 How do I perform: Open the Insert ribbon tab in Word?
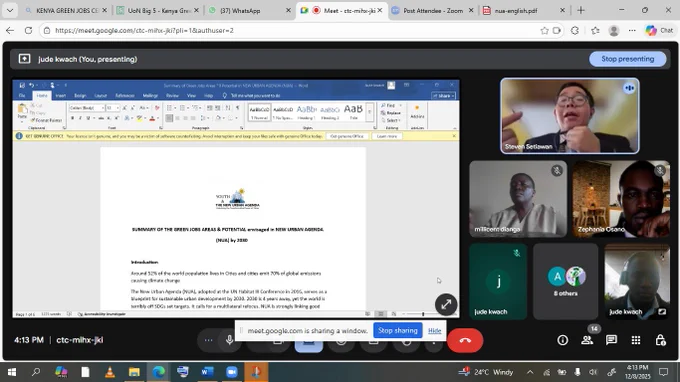[x=60, y=95]
